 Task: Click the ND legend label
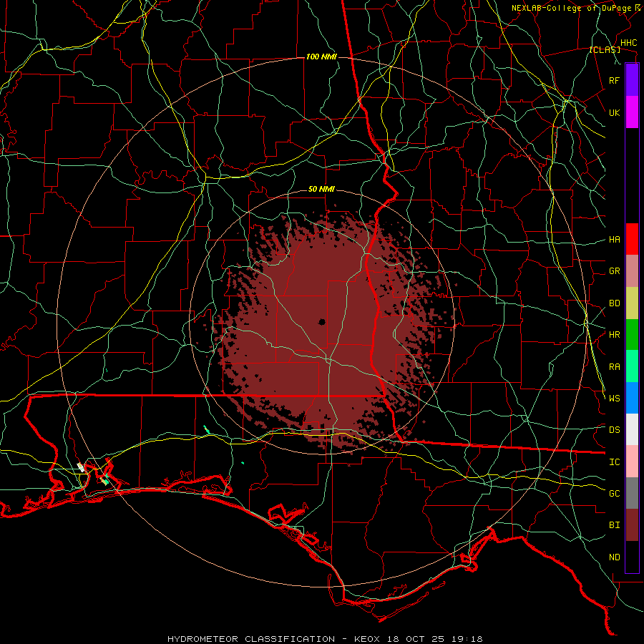[614, 557]
